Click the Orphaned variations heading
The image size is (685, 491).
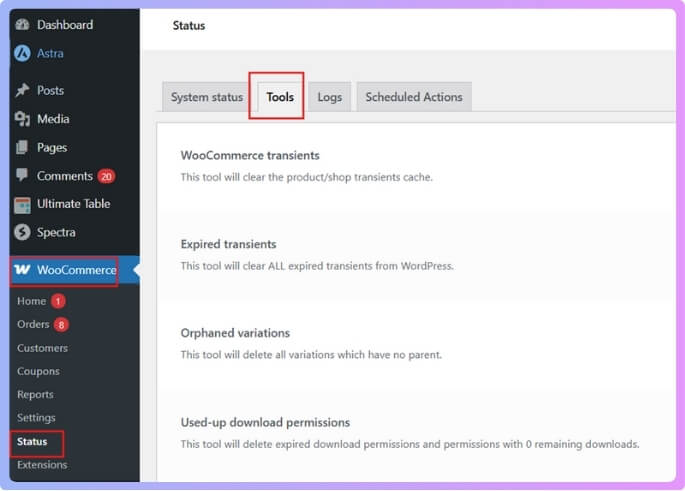(x=235, y=333)
